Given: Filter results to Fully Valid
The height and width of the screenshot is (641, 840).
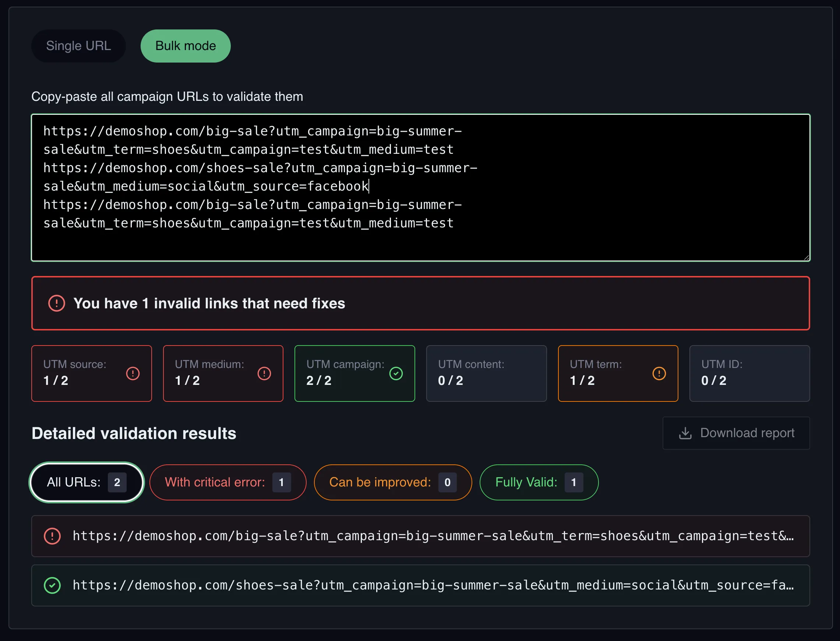Looking at the screenshot, I should tap(539, 482).
